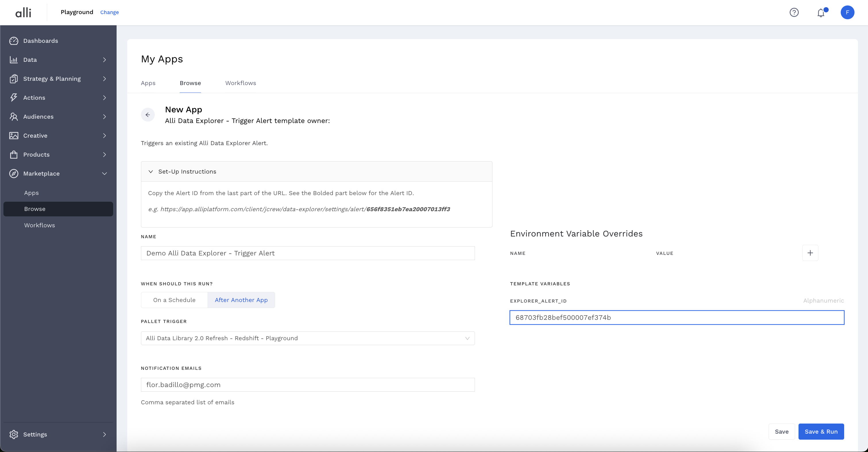Click the alli logo

tap(23, 12)
